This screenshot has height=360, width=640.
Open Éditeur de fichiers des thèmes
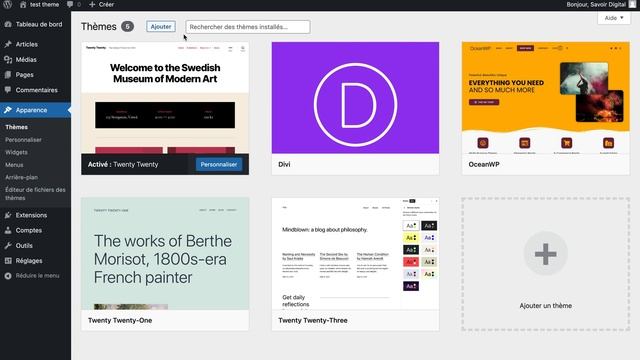35,194
